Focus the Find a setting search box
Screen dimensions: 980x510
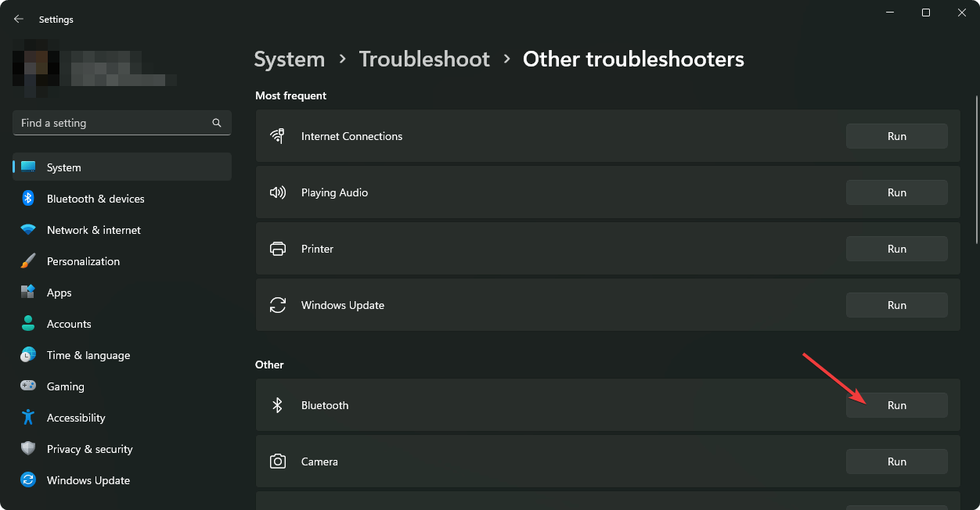pos(113,123)
